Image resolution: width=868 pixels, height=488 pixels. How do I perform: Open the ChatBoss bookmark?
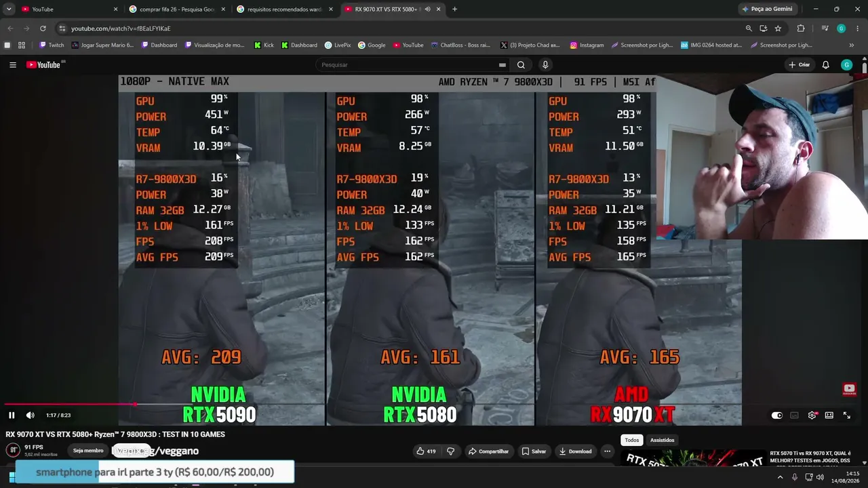tap(460, 45)
